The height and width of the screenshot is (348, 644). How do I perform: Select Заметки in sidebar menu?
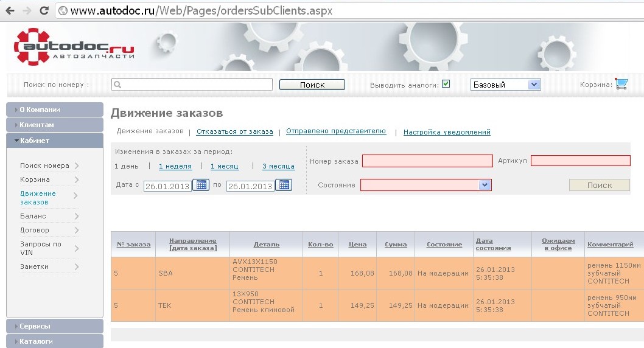tap(34, 266)
